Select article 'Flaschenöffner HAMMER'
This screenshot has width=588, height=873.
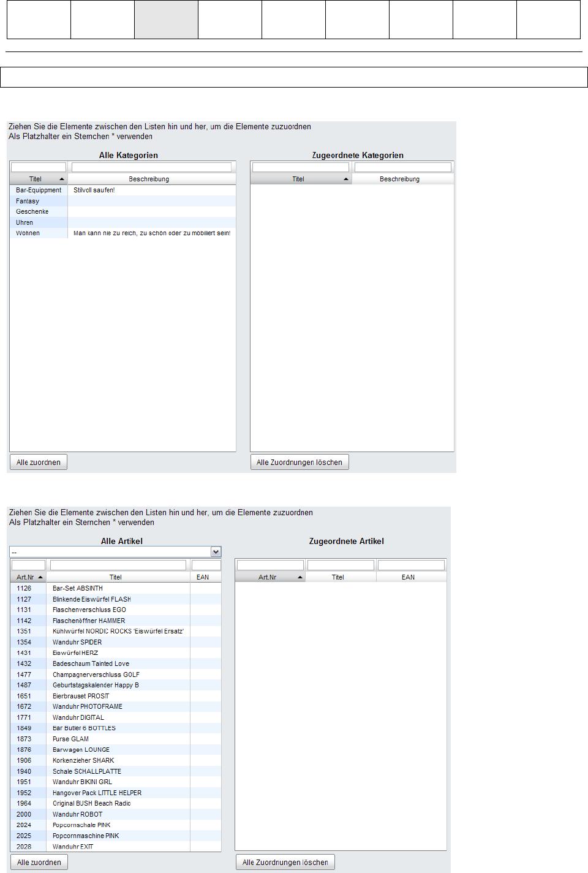point(116,621)
